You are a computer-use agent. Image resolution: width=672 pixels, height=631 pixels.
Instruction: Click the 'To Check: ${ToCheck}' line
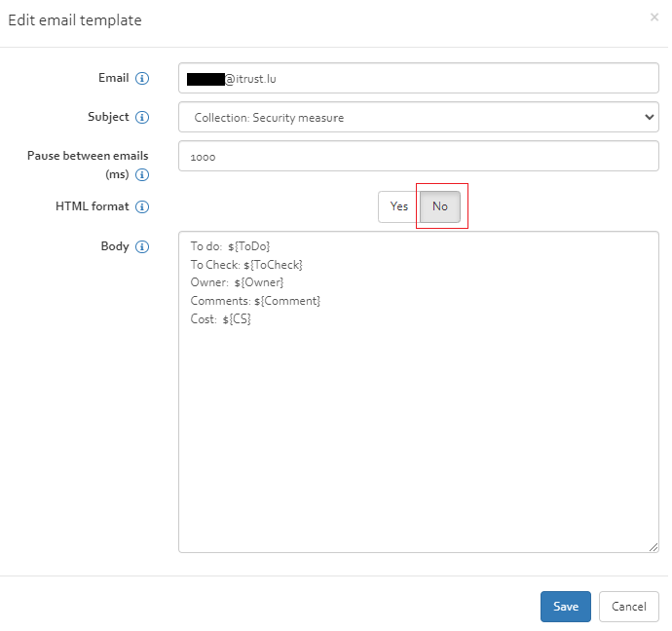[x=246, y=265]
